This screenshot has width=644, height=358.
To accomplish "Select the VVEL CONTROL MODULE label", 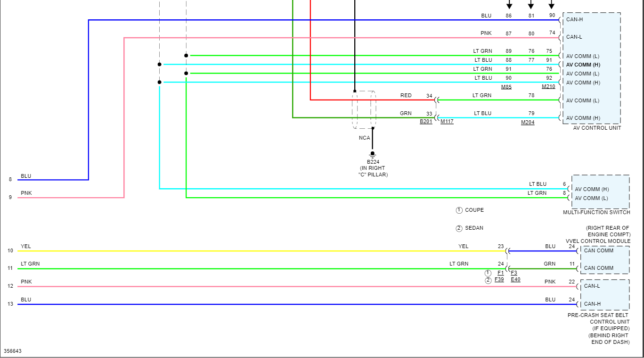I will (x=598, y=241).
